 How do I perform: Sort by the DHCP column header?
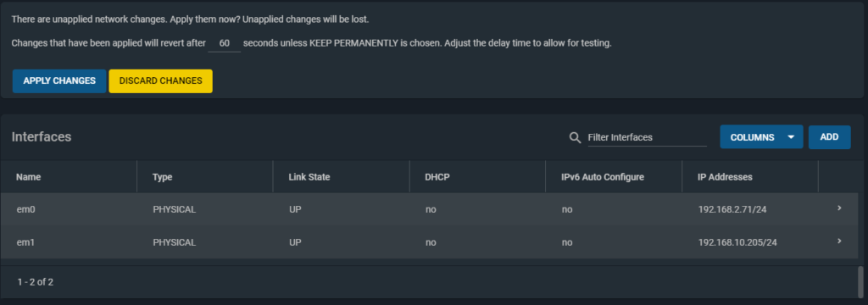pos(437,177)
